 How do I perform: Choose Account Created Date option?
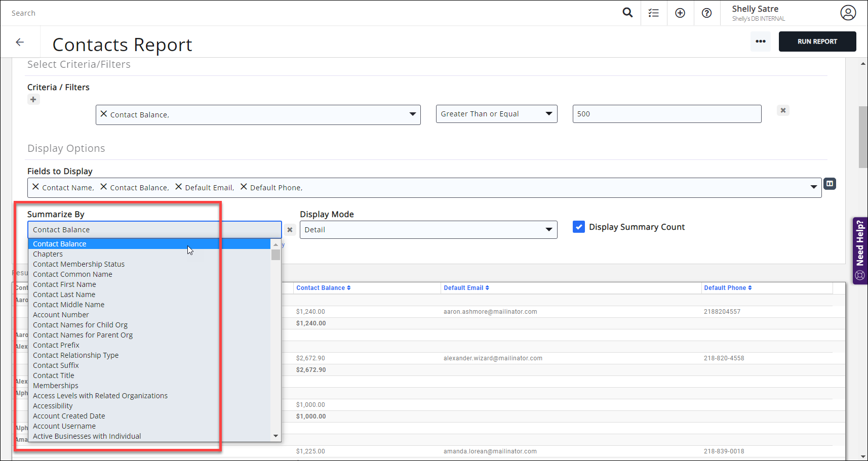69,416
